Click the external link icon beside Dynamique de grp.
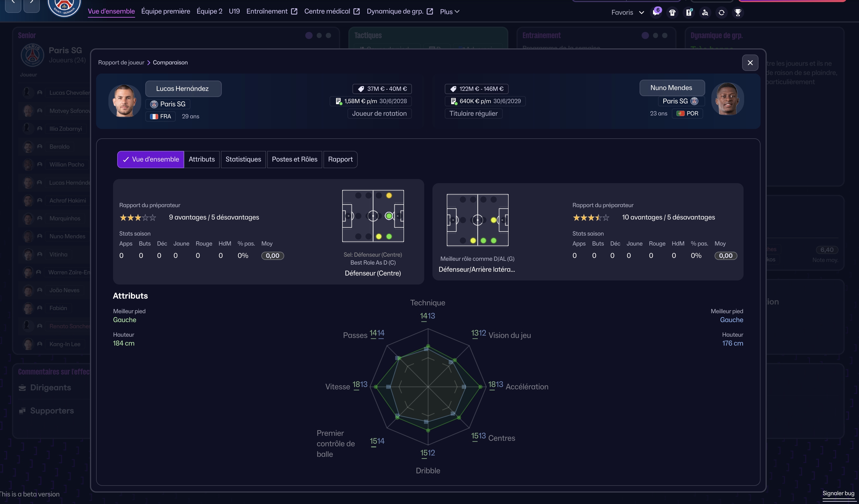Viewport: 859px width, 504px height. [430, 12]
